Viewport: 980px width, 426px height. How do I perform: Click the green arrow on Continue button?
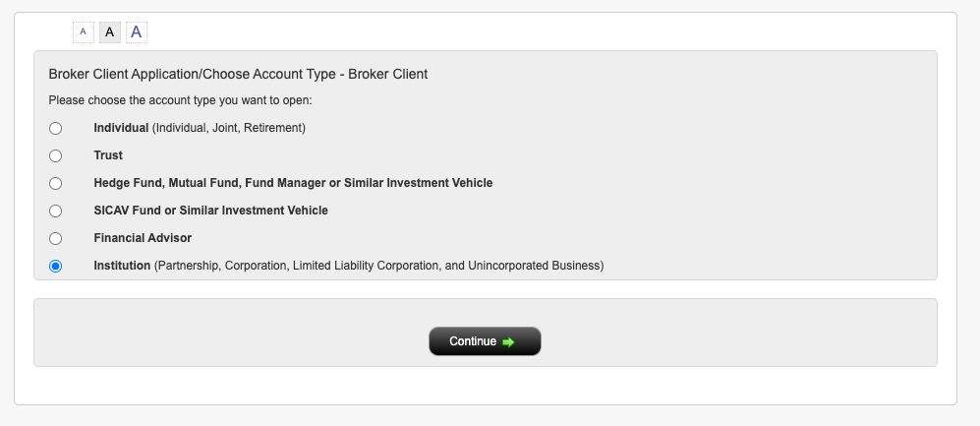508,341
